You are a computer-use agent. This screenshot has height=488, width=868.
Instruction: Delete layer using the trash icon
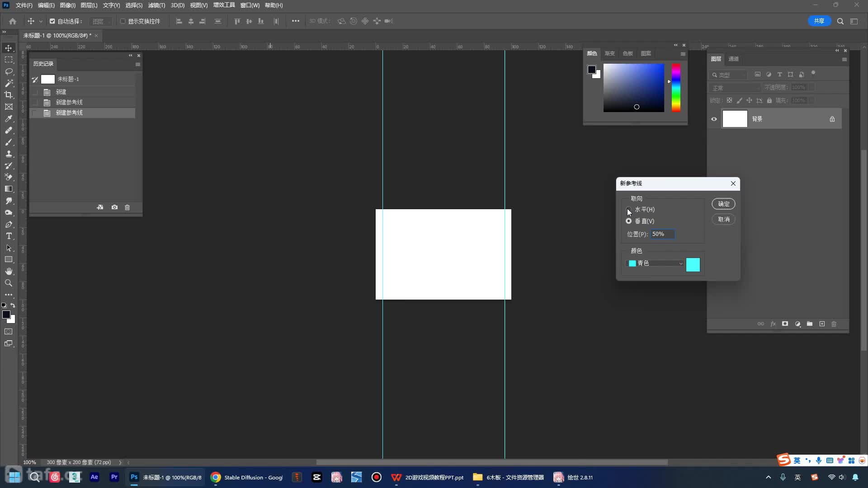834,324
